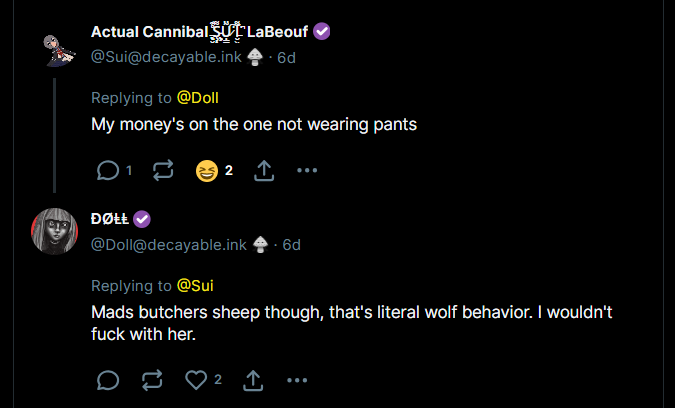
Task: Click the @Doll@decayable.ink handle
Action: tap(169, 245)
